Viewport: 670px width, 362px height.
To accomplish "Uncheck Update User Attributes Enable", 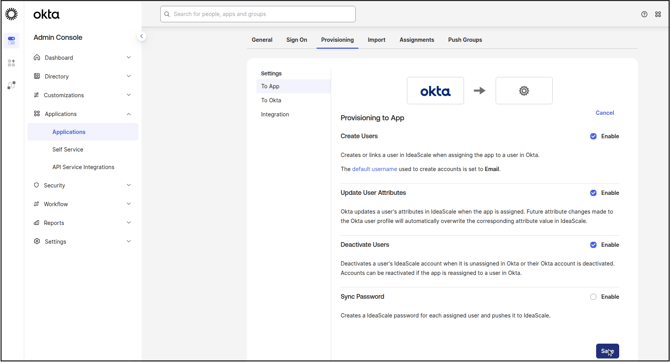I will click(593, 193).
